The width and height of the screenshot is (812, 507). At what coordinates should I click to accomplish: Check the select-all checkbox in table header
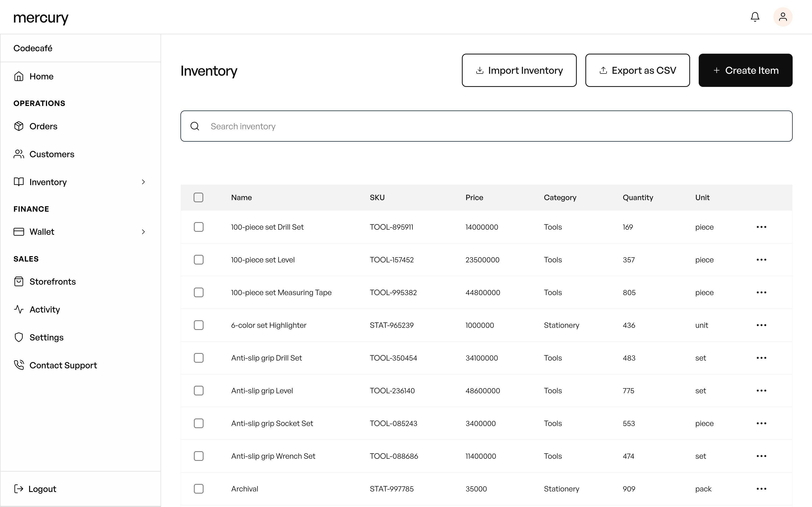(x=198, y=197)
